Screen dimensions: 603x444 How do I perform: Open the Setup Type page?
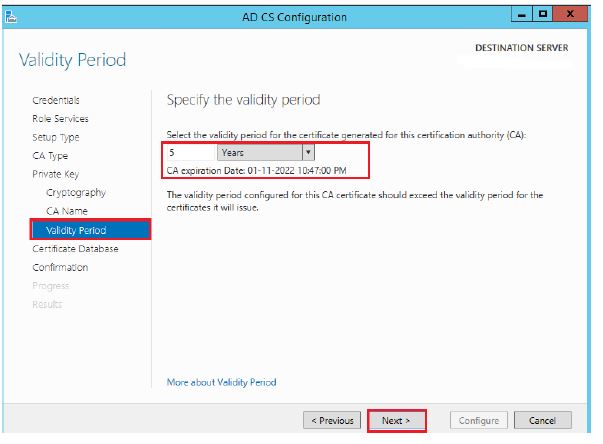click(x=56, y=137)
